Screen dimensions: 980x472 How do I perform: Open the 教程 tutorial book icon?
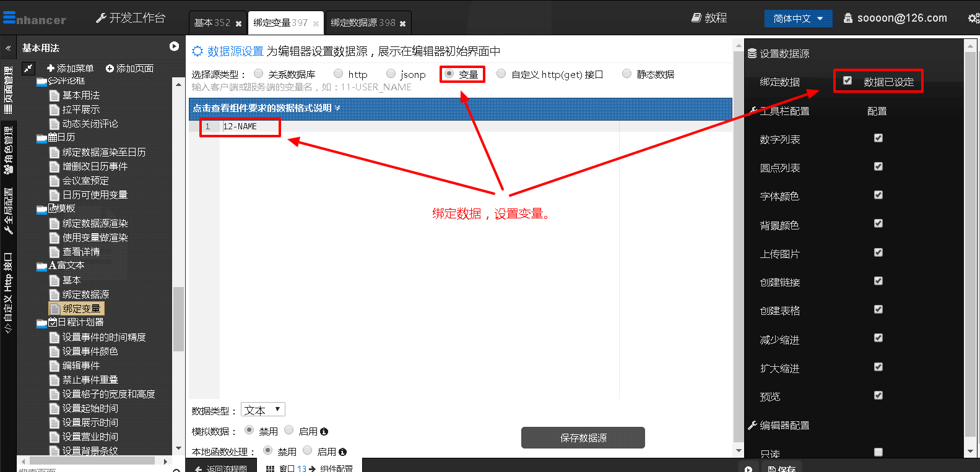click(696, 18)
